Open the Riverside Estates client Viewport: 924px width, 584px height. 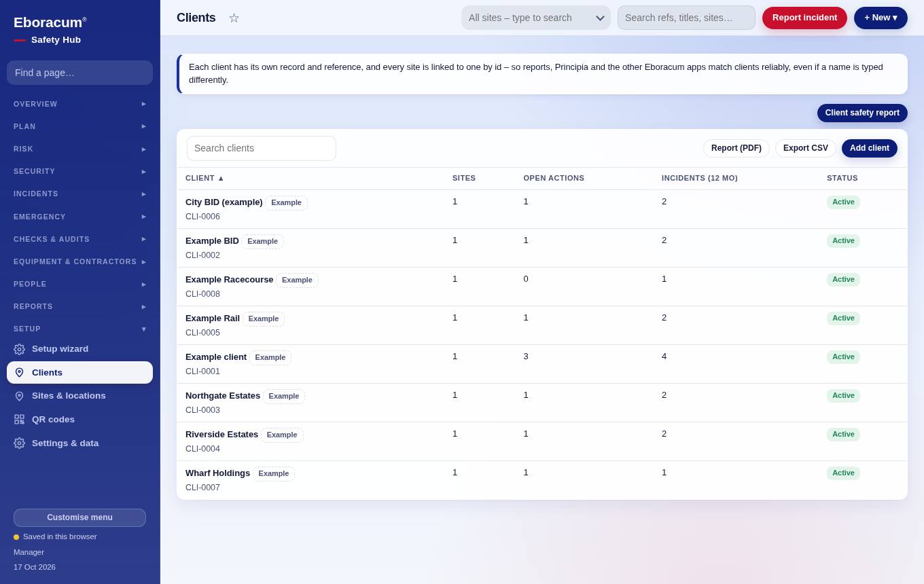(222, 435)
